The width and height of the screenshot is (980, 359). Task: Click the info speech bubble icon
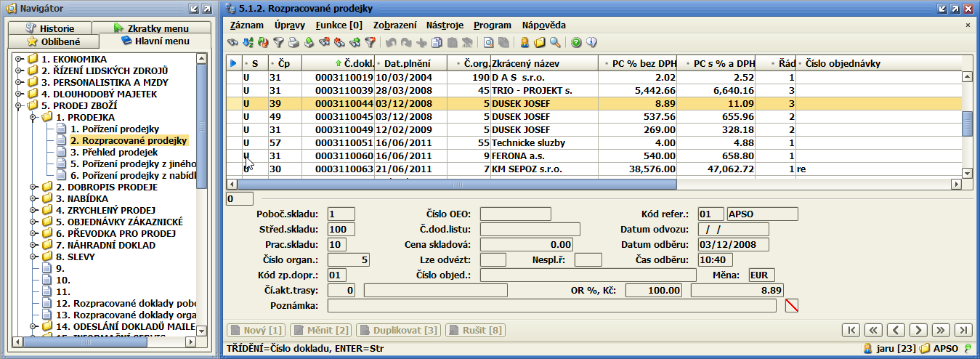pyautogui.click(x=591, y=42)
